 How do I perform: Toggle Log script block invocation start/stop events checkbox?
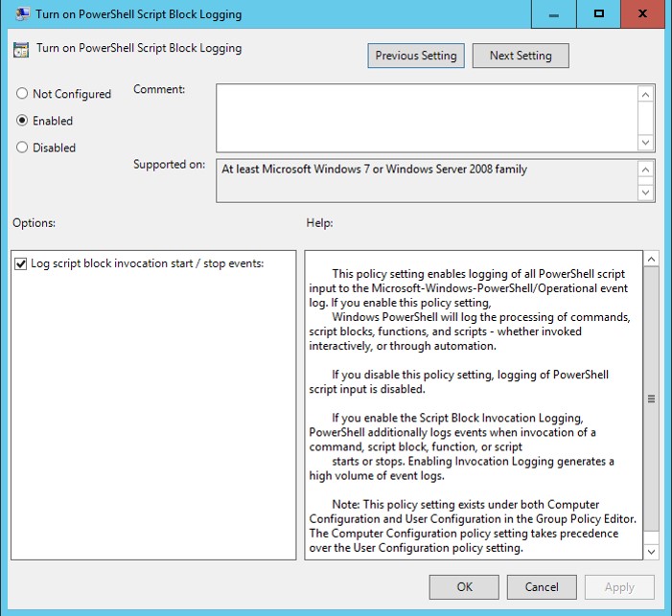click(x=21, y=264)
